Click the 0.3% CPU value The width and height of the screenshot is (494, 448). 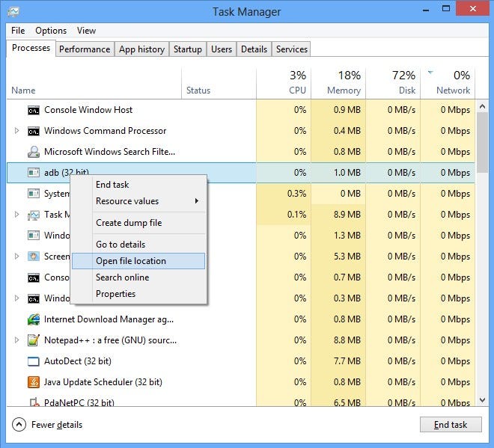[x=296, y=194]
